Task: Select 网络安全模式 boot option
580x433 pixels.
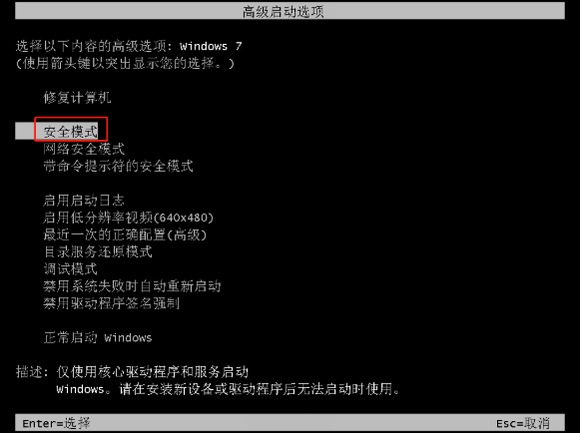Action: coord(84,149)
